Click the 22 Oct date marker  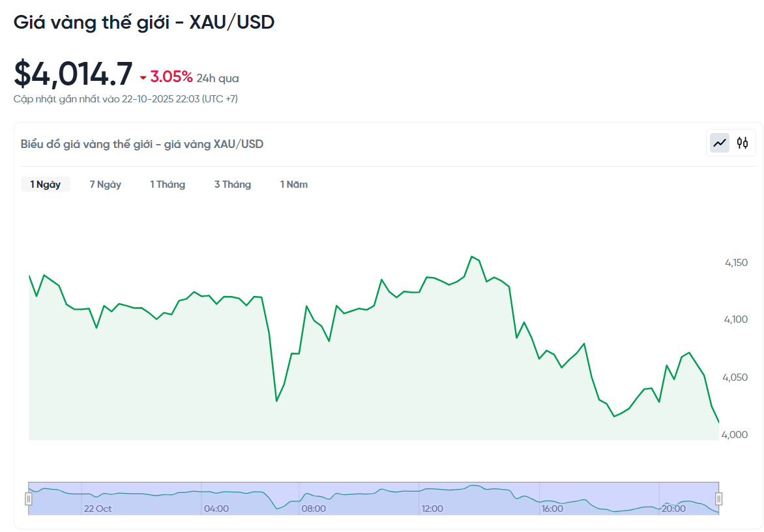click(x=98, y=509)
